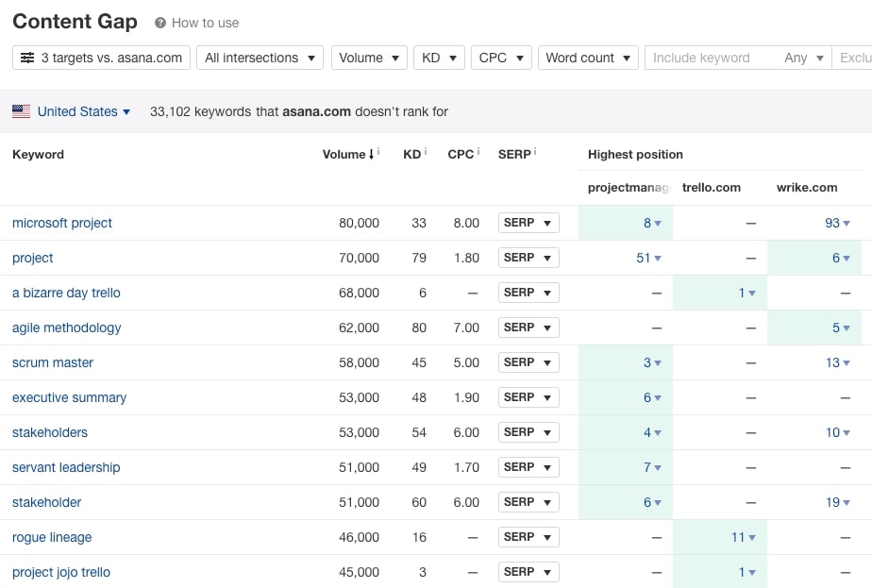Expand SERP dropdown for stakeholders

(x=528, y=432)
